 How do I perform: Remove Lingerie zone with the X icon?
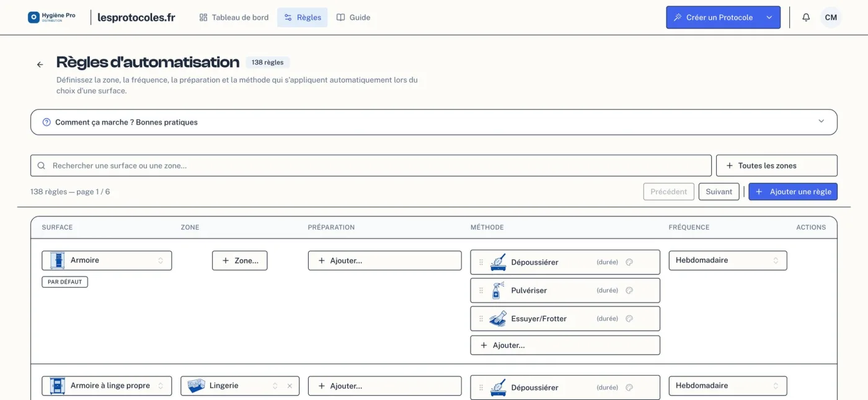click(x=290, y=386)
